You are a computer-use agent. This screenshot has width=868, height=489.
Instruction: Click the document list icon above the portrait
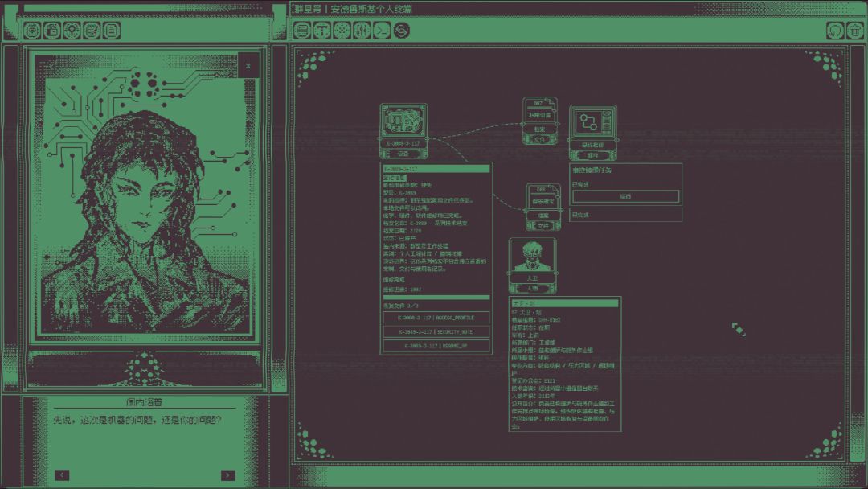click(112, 31)
